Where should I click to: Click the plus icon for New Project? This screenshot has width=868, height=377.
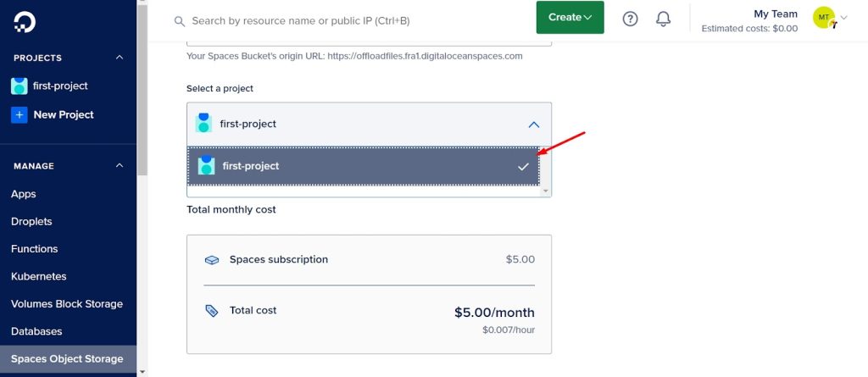pos(19,114)
